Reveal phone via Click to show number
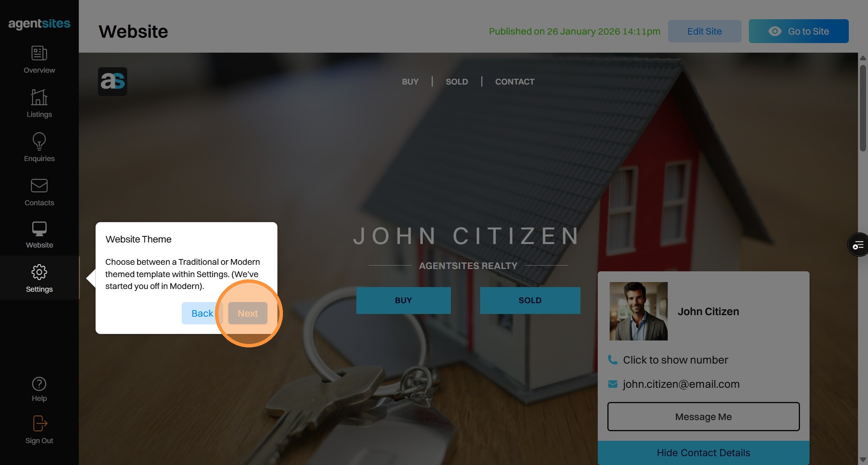Image resolution: width=868 pixels, height=465 pixels. coord(675,360)
